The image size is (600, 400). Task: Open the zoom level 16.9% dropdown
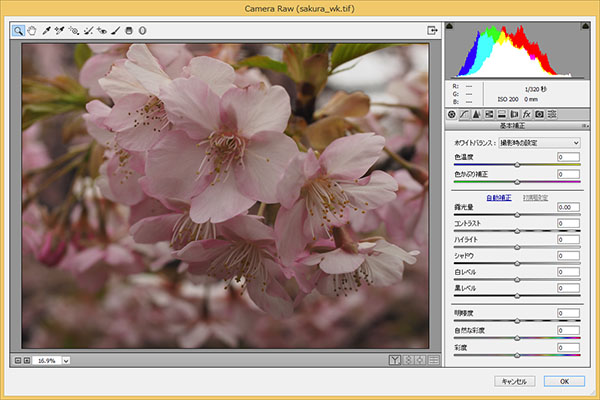coord(66,360)
